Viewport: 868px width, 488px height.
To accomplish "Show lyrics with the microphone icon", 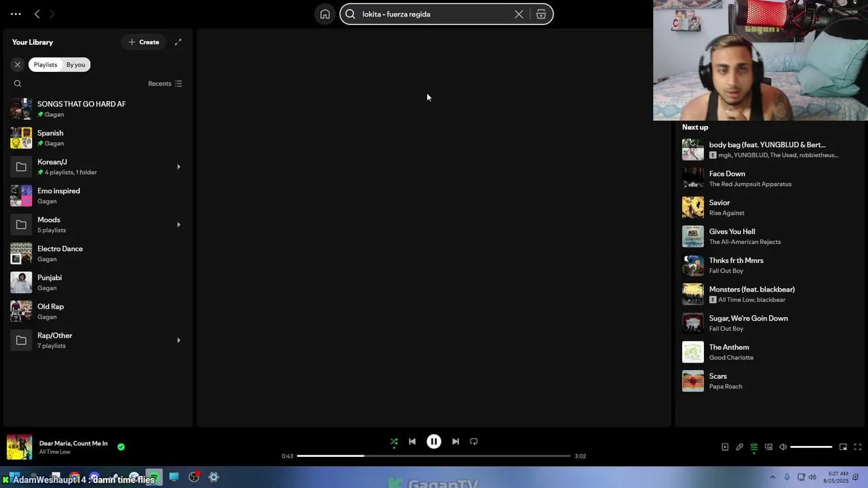I will coord(740,447).
